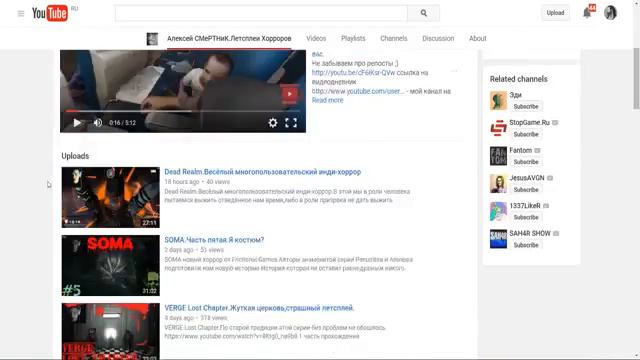Open the channel home tab Алексей СМеРТНиК
Image resolution: width=640 pixels, height=360 pixels.
tap(229, 38)
